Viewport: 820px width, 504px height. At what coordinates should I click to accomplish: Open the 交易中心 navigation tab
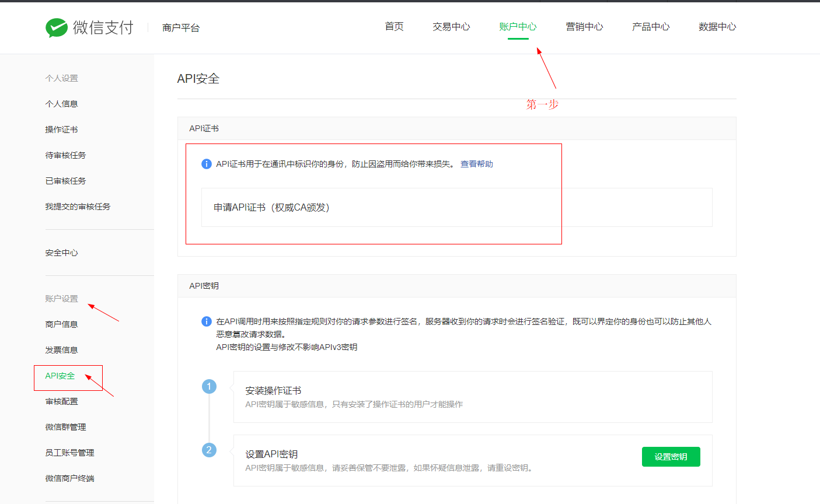(451, 27)
